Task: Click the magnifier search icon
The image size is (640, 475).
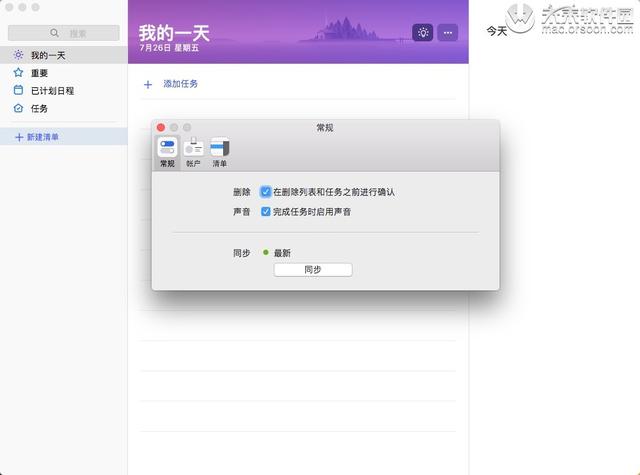Action: tap(54, 33)
